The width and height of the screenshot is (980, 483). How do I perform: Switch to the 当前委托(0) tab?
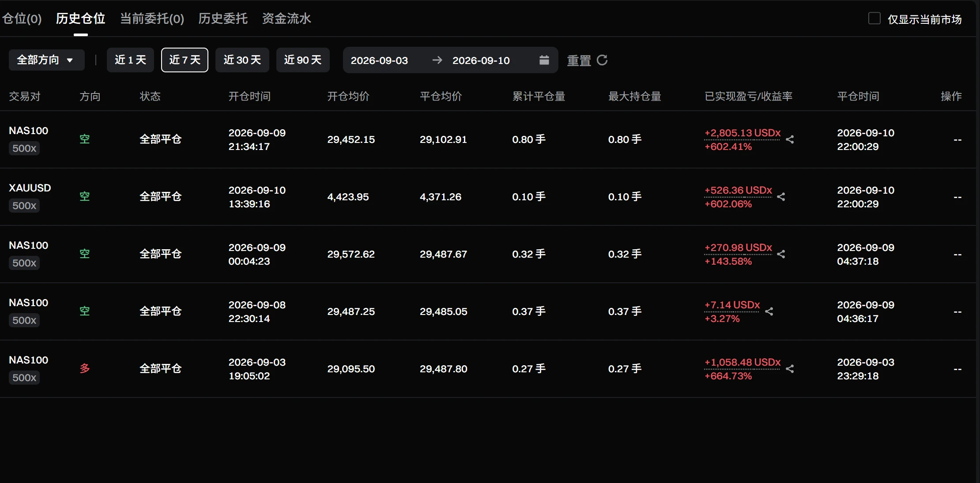pyautogui.click(x=152, y=19)
